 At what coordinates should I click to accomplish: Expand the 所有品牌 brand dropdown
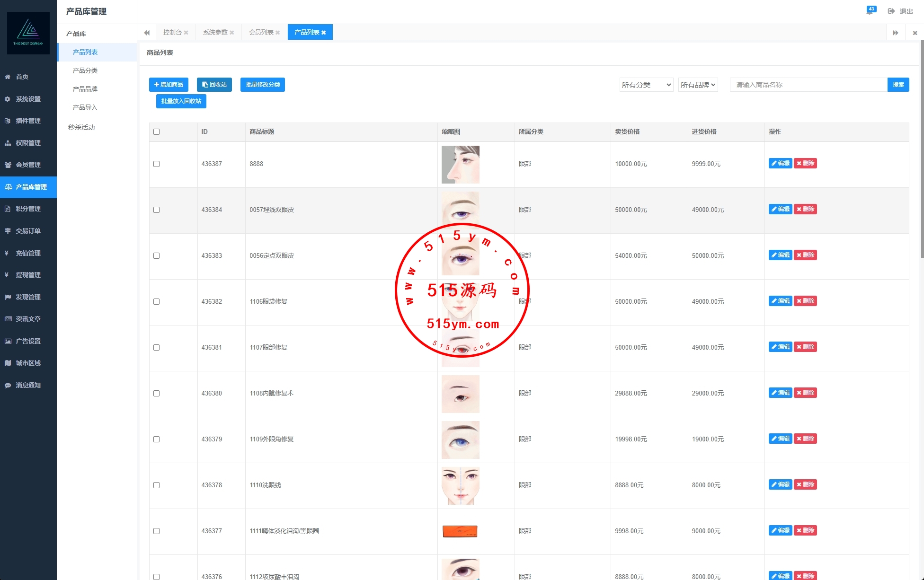click(x=698, y=85)
